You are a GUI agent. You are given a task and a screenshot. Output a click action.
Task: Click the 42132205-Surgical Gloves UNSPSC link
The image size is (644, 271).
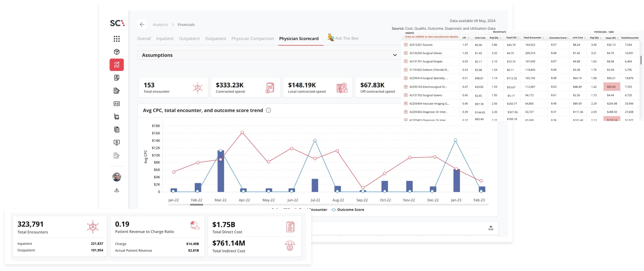coord(426,53)
